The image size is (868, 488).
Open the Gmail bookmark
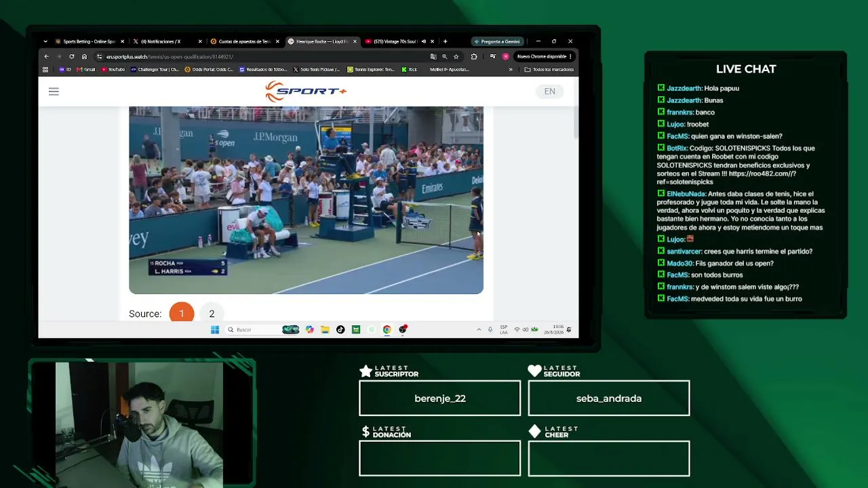click(86, 69)
